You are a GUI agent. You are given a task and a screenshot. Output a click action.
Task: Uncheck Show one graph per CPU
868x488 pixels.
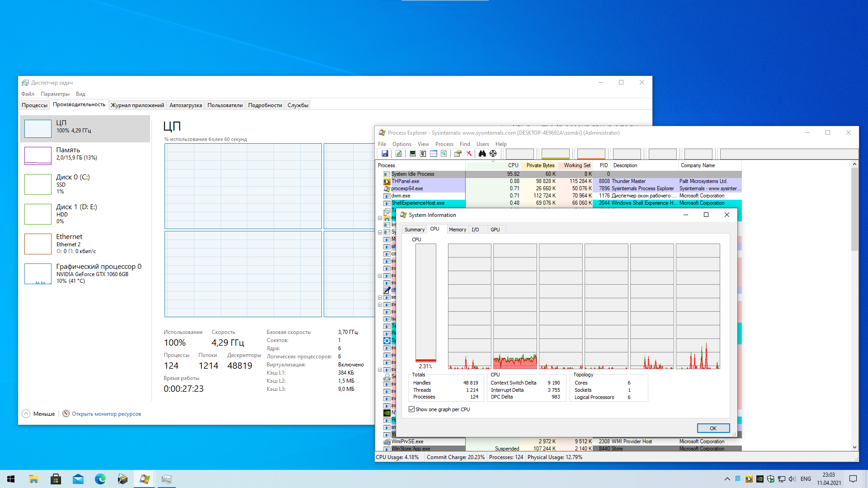click(411, 409)
